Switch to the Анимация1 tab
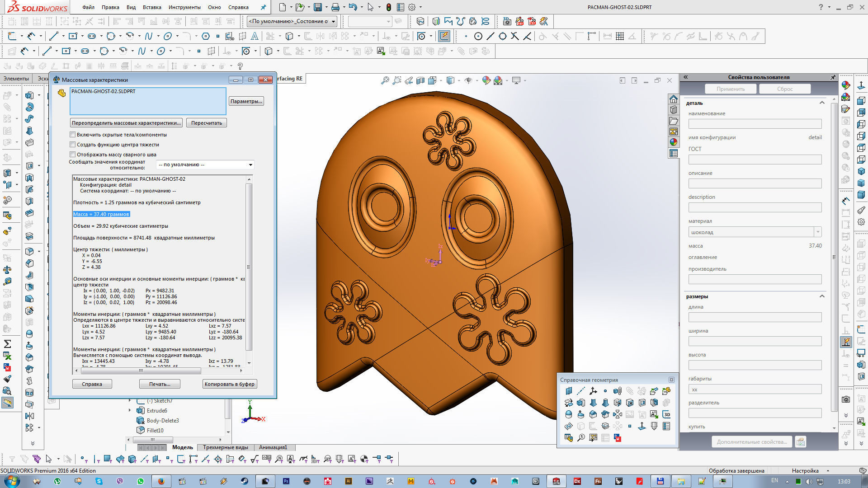868x488 pixels. point(273,447)
